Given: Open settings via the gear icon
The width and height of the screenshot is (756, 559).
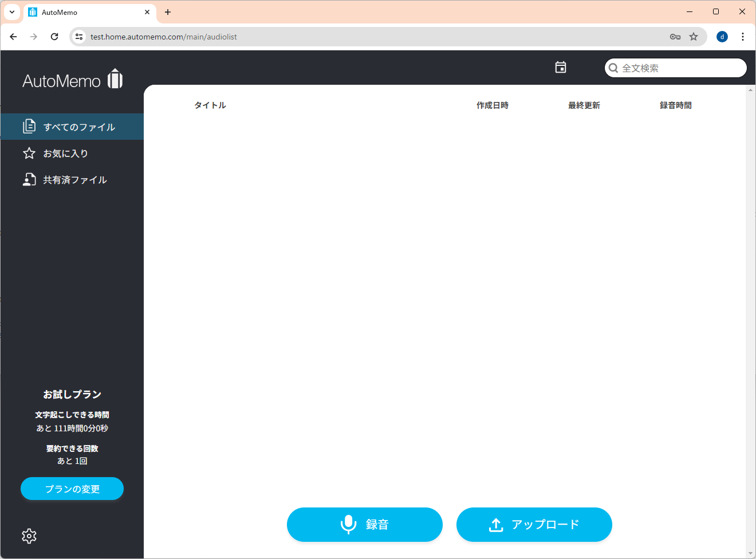Looking at the screenshot, I should pos(29,536).
